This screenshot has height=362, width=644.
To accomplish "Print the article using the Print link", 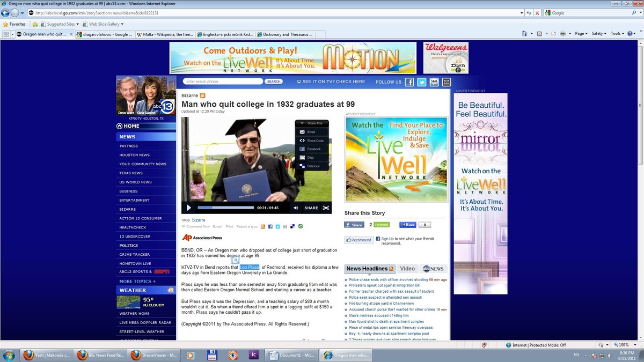I will [x=230, y=226].
